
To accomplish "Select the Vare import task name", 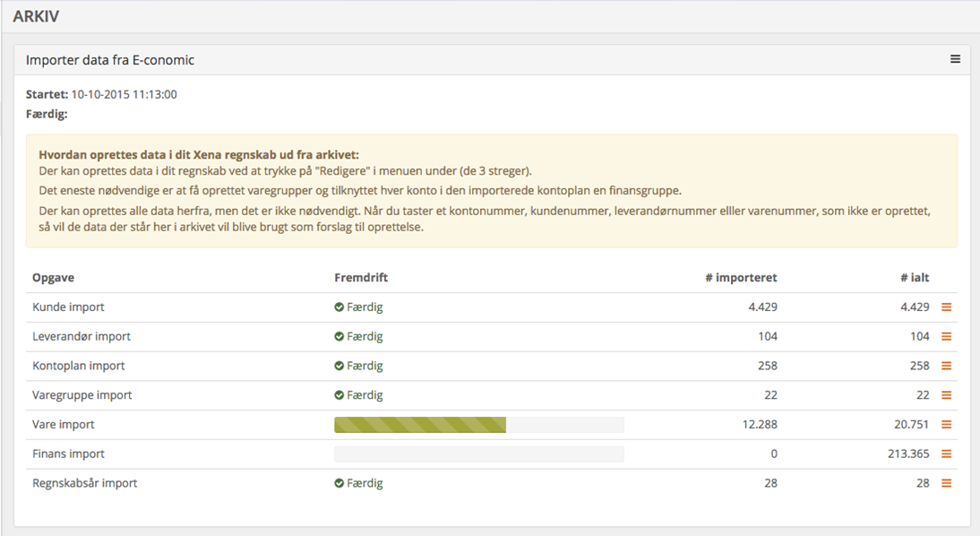I will pos(63,425).
